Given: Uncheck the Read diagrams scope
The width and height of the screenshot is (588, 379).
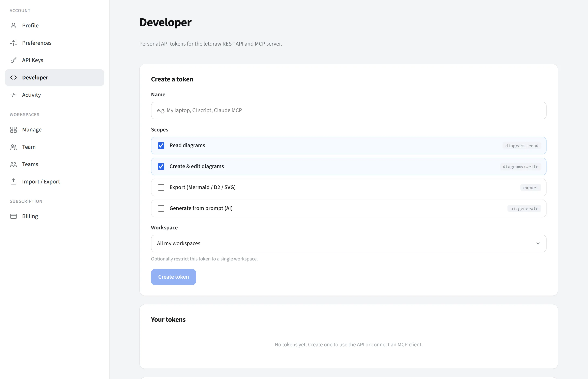Looking at the screenshot, I should [x=161, y=145].
